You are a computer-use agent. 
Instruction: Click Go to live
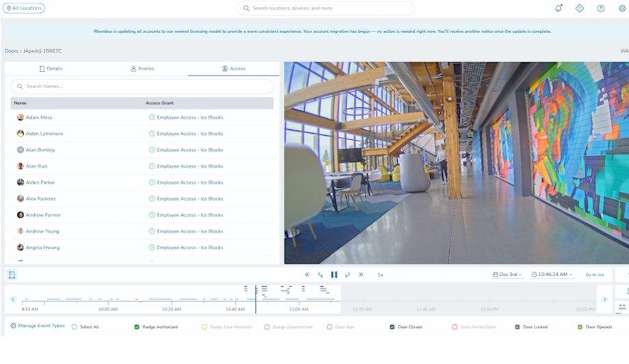coord(595,275)
